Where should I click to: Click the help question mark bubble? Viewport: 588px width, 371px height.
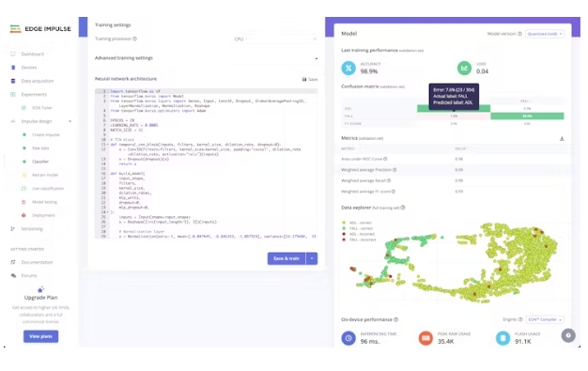(568, 335)
